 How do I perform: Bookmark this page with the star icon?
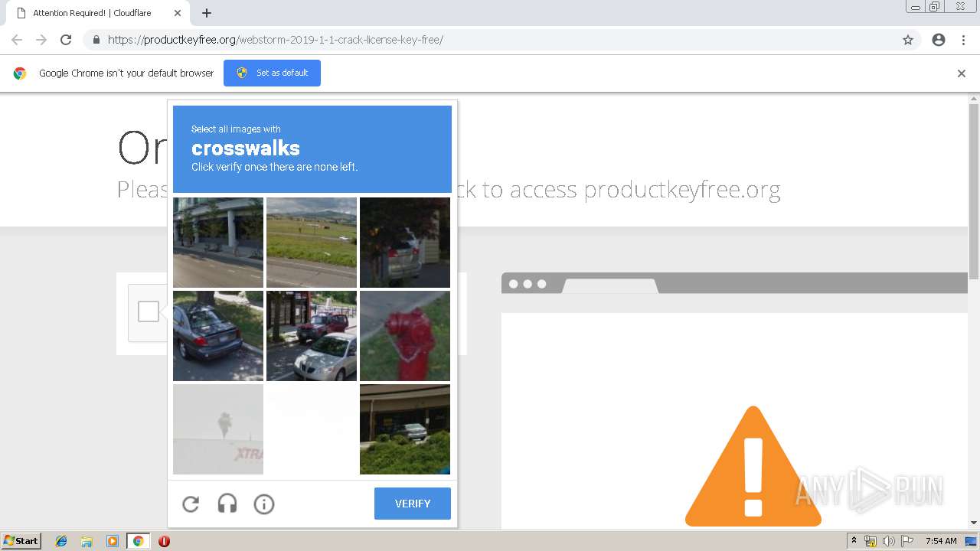click(908, 40)
